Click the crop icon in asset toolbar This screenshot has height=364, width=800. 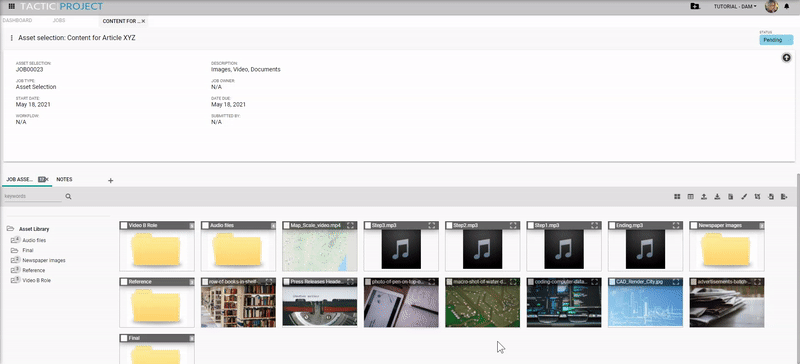coord(757,197)
